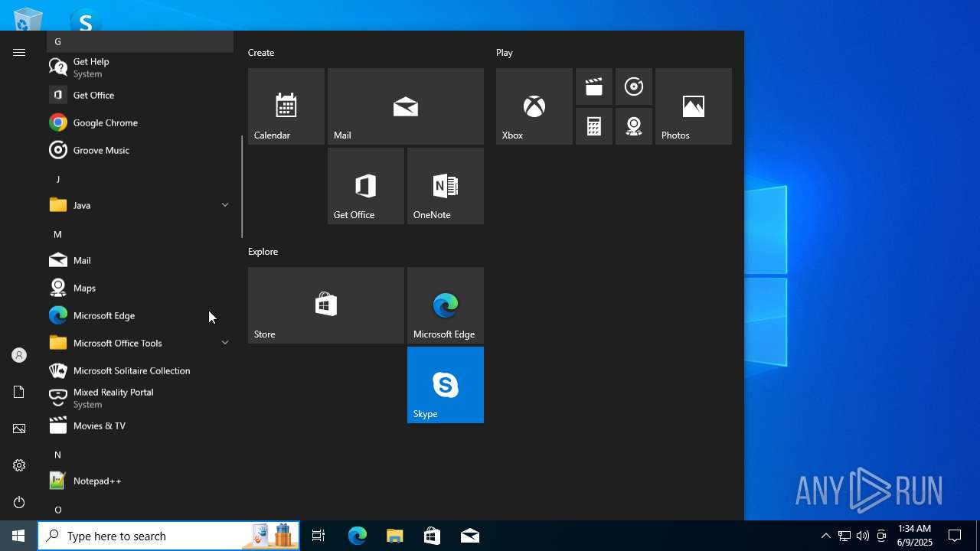This screenshot has width=980, height=551.
Task: Open Settings from the Start sidebar
Action: coord(19,465)
